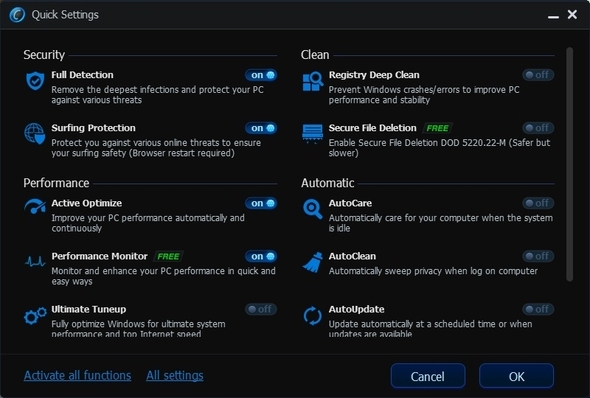The image size is (590, 398).
Task: Click the Clean section heading
Action: (x=315, y=55)
